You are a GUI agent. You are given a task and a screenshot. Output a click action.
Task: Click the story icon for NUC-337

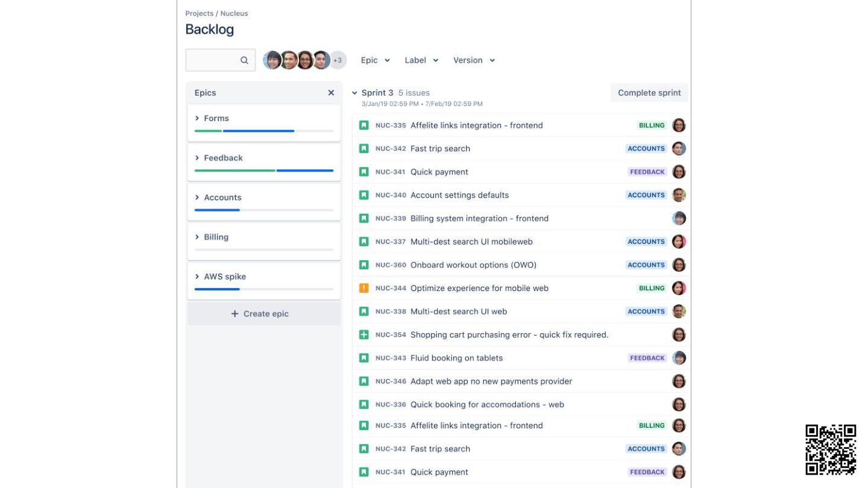363,242
